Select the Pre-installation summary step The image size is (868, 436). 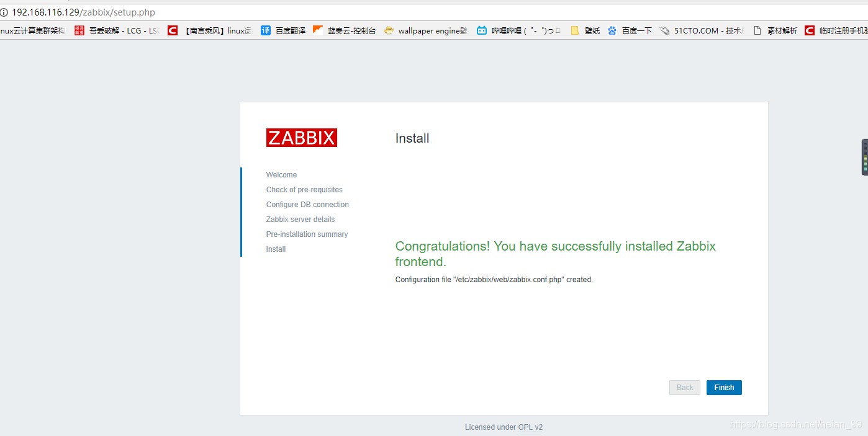pos(307,234)
